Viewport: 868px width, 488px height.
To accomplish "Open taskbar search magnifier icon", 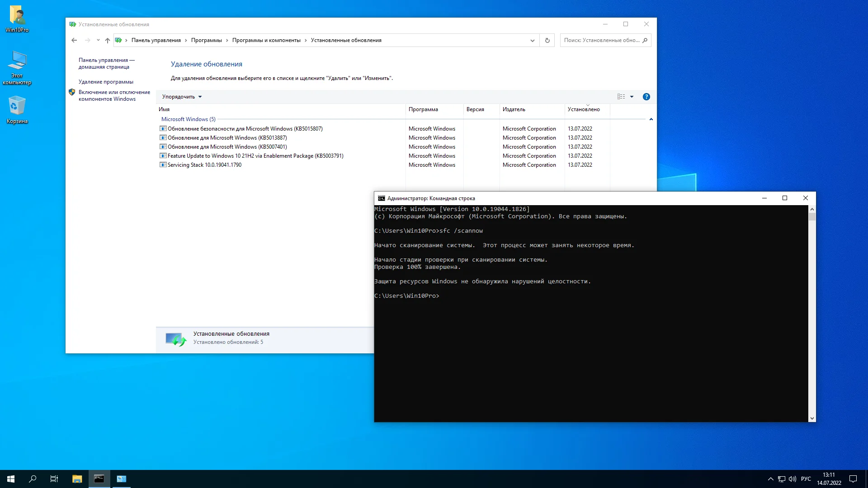I will tap(33, 479).
